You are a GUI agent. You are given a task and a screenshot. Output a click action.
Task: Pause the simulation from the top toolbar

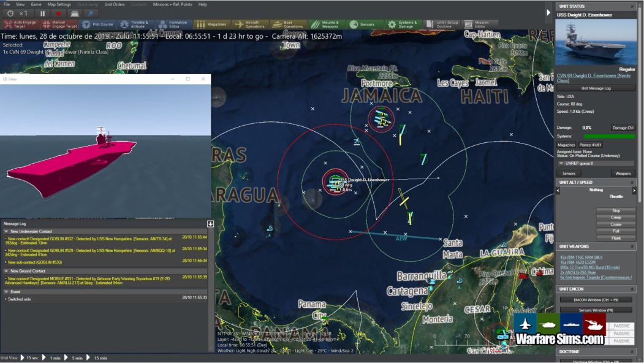point(42,13)
